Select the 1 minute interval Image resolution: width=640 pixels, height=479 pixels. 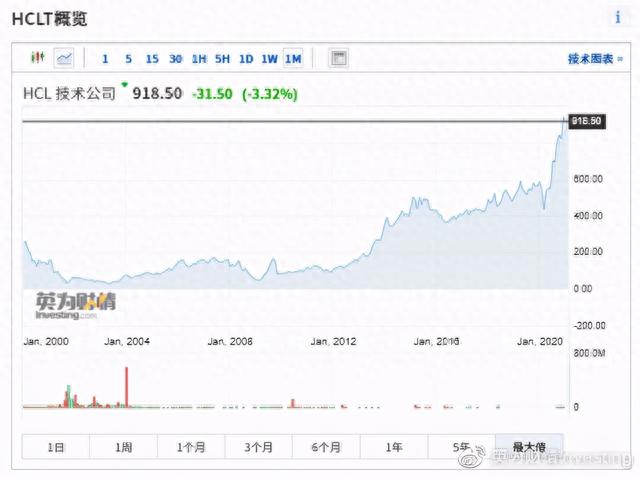[x=105, y=59]
